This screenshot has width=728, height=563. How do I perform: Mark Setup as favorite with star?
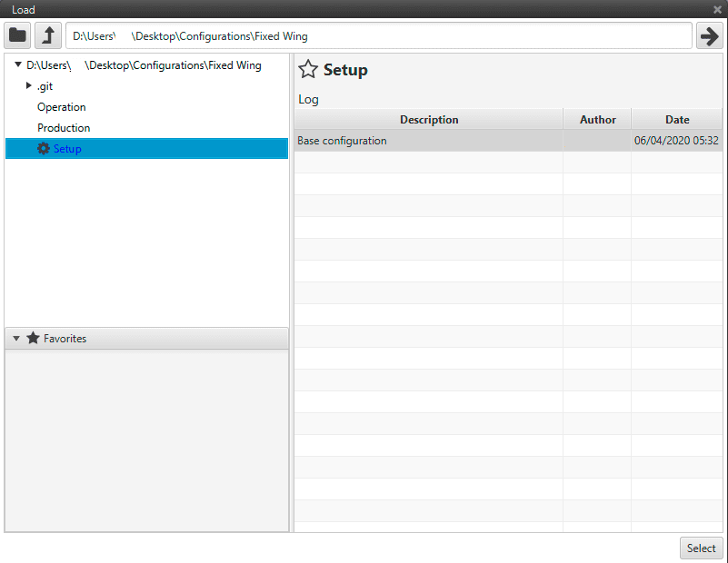[x=308, y=70]
